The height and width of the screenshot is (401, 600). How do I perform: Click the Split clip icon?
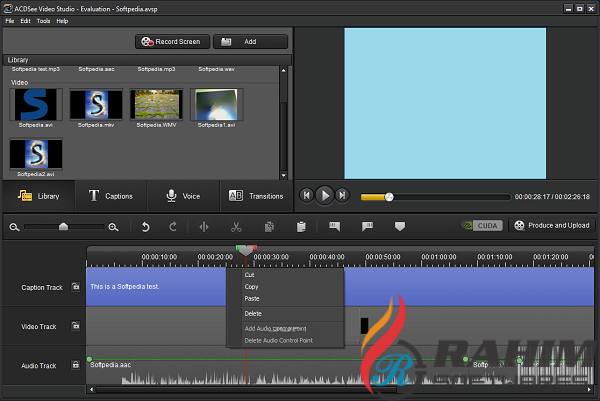204,227
